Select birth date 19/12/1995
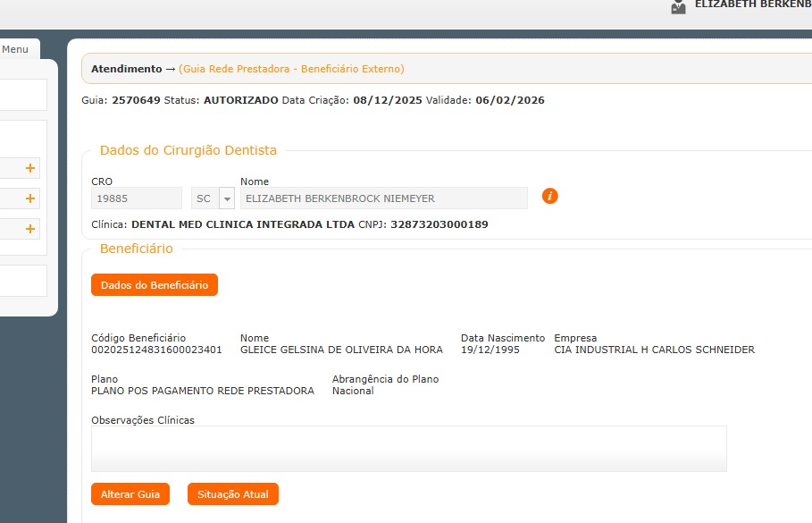 point(490,350)
